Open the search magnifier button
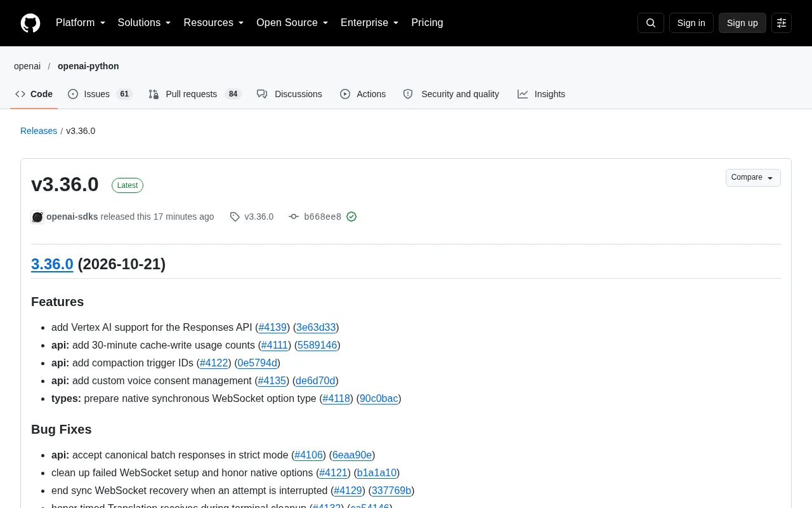812x508 pixels. point(651,23)
